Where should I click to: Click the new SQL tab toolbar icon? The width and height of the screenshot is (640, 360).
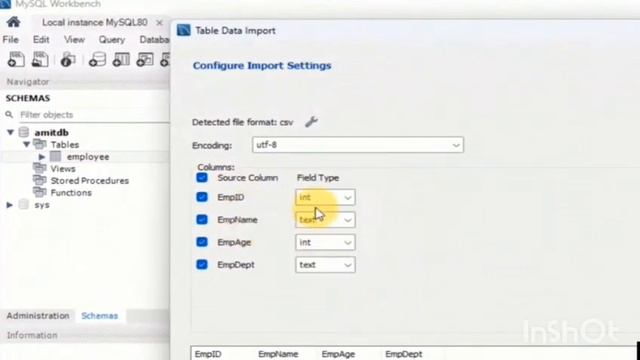pos(16,60)
